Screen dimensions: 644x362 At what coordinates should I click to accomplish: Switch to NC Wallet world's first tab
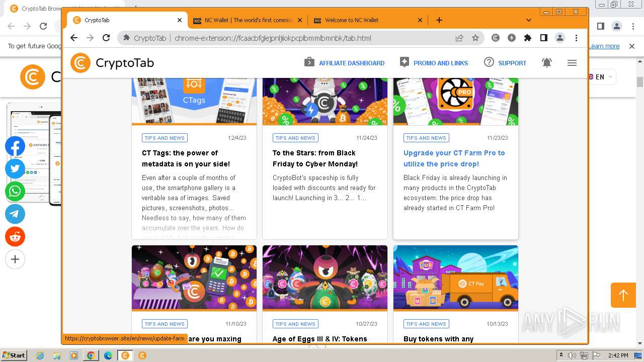click(x=247, y=20)
